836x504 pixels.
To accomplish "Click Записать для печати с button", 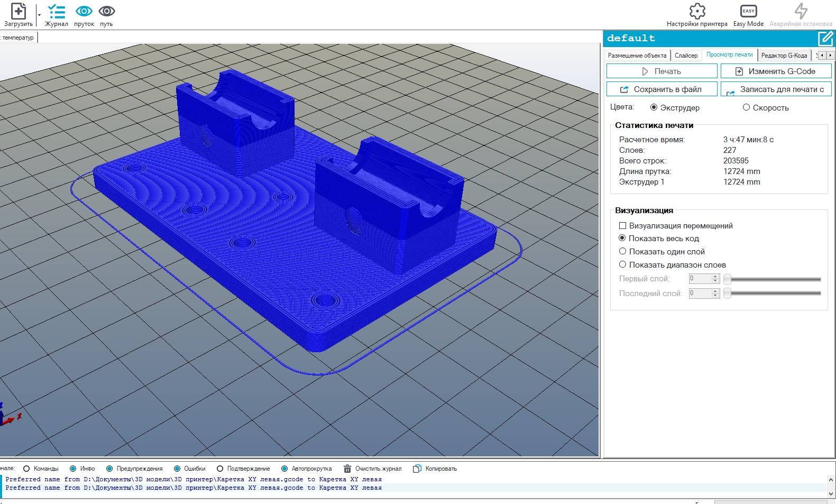I will pos(776,89).
